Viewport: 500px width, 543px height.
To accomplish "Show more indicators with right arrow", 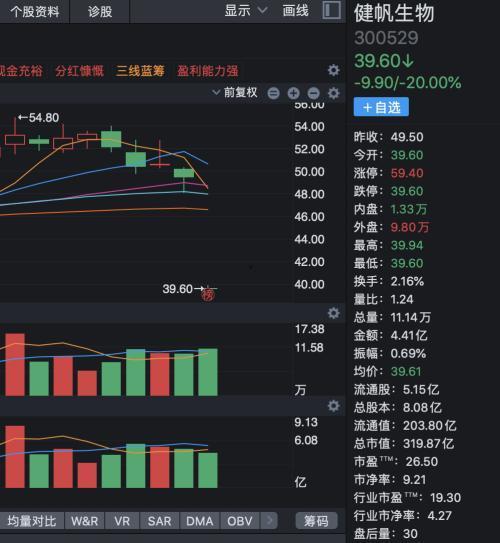I will 270,520.
